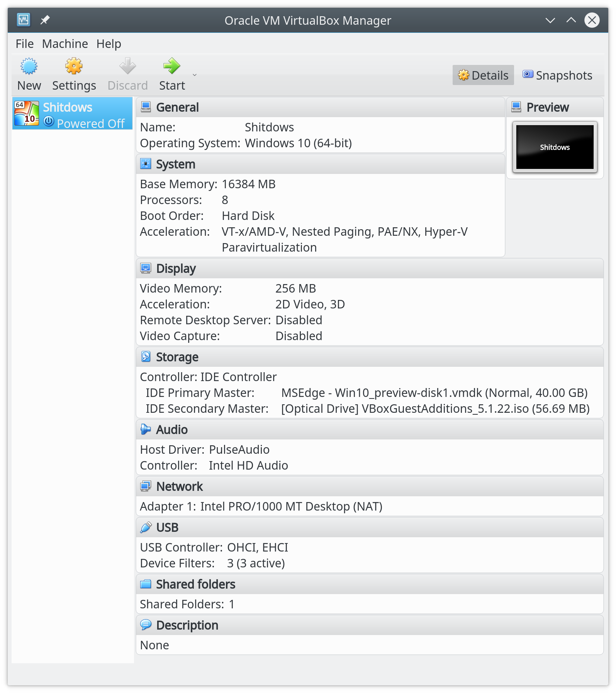
Task: Open the Storage section header link
Action: click(x=177, y=357)
